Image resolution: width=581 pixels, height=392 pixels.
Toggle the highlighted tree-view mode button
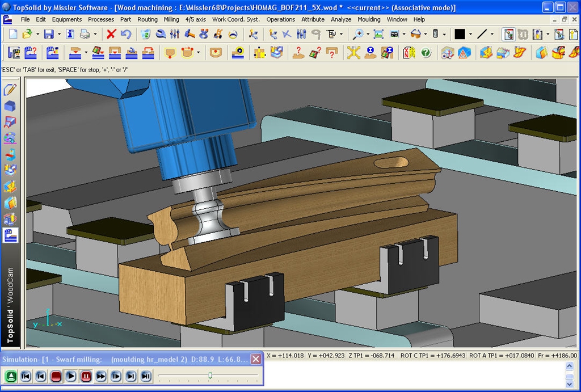pyautogui.click(x=509, y=35)
